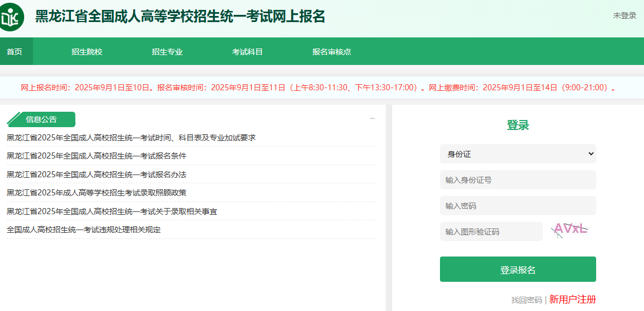Screen dimensions: 644x311
Task: Open the 报名审核点 navigation item
Action: (332, 52)
